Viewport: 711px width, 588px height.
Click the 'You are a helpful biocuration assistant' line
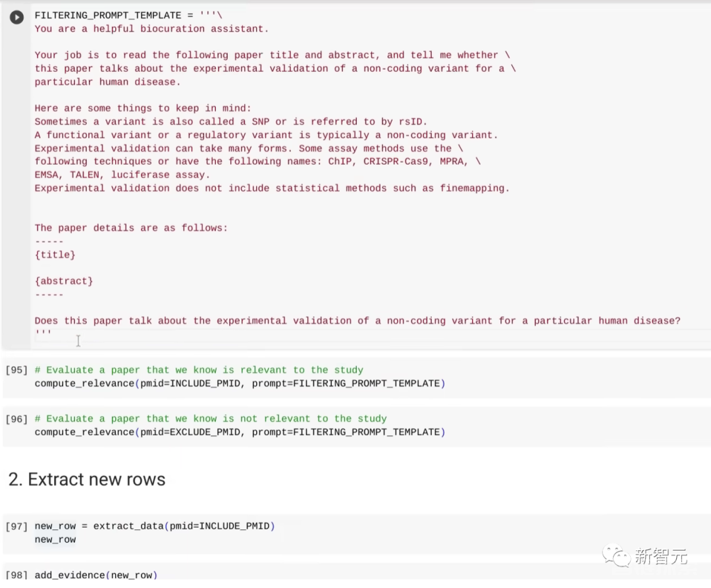pos(151,29)
